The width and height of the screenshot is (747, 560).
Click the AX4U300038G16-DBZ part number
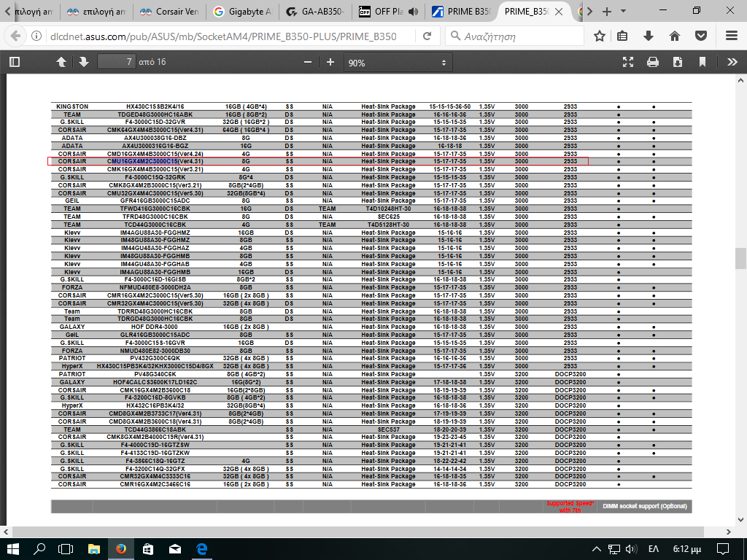tap(155, 138)
